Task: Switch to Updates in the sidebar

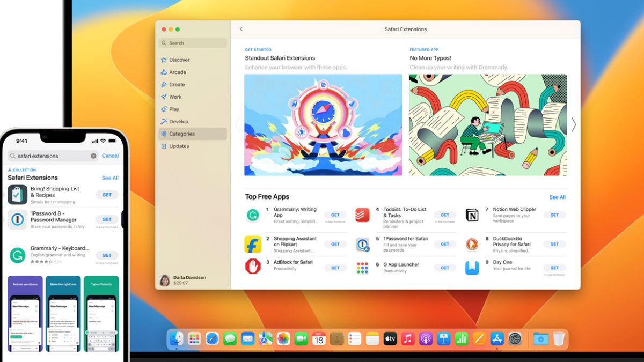Action: click(179, 146)
